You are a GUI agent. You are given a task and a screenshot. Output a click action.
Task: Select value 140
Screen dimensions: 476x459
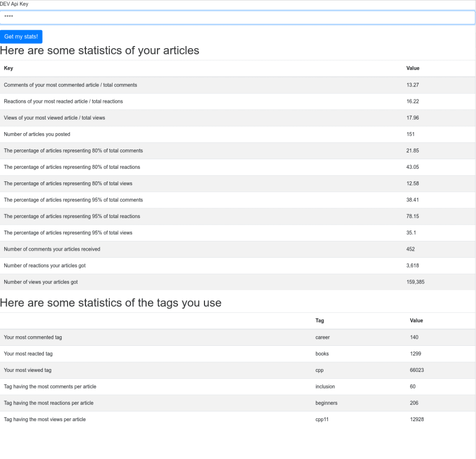[x=414, y=338]
